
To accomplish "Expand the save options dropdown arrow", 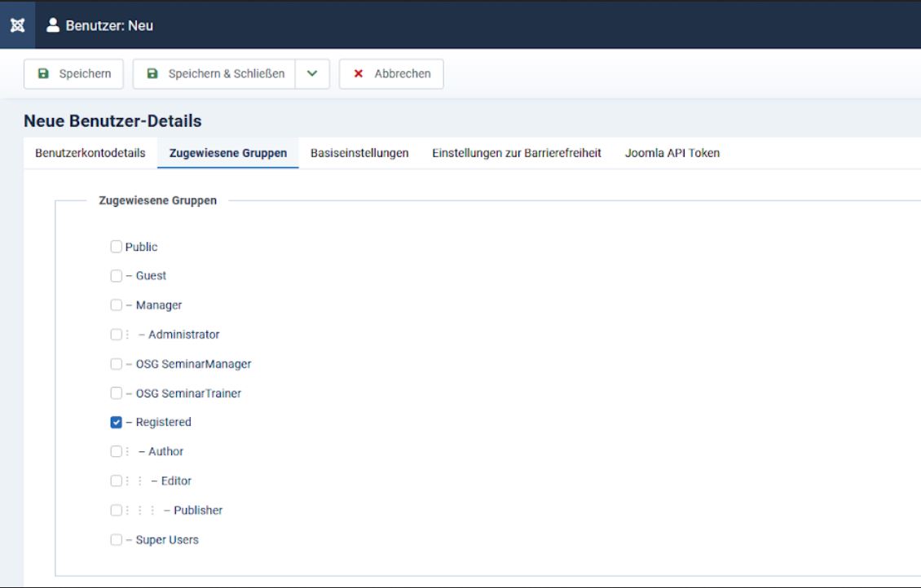I will 312,73.
